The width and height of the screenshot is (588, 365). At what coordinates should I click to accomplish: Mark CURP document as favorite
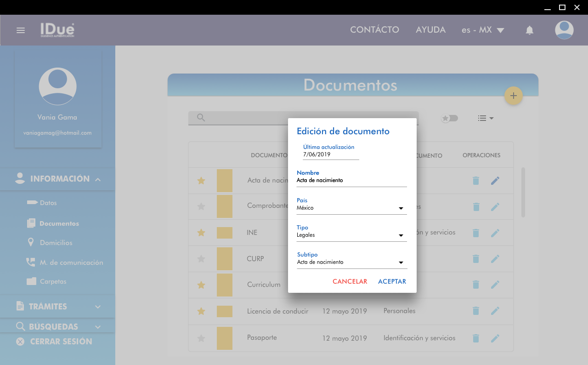pos(201,259)
